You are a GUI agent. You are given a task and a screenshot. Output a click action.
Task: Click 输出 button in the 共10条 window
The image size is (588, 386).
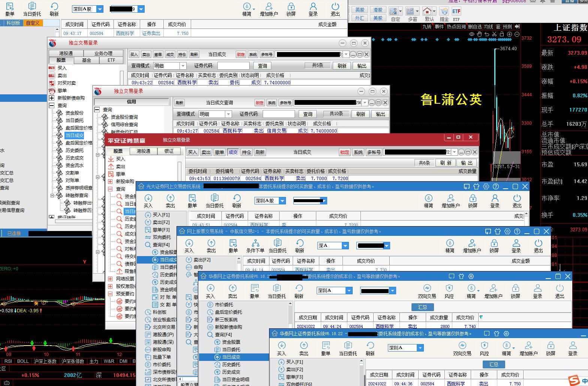tap(380, 114)
